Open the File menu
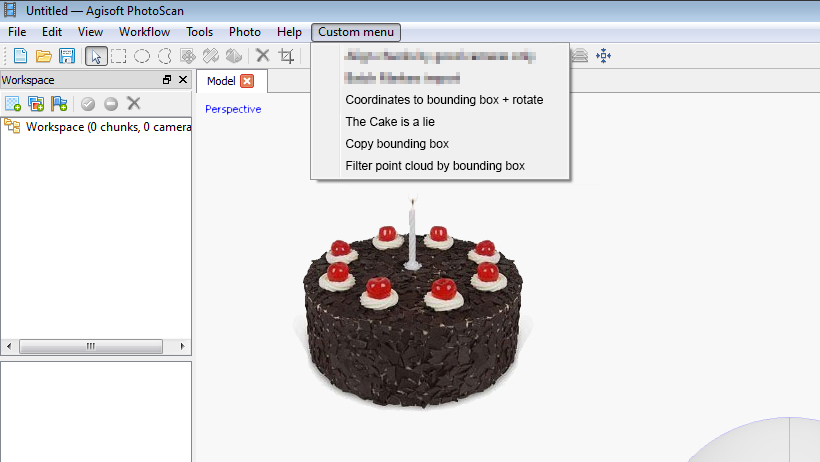This screenshot has height=462, width=820. pos(17,32)
